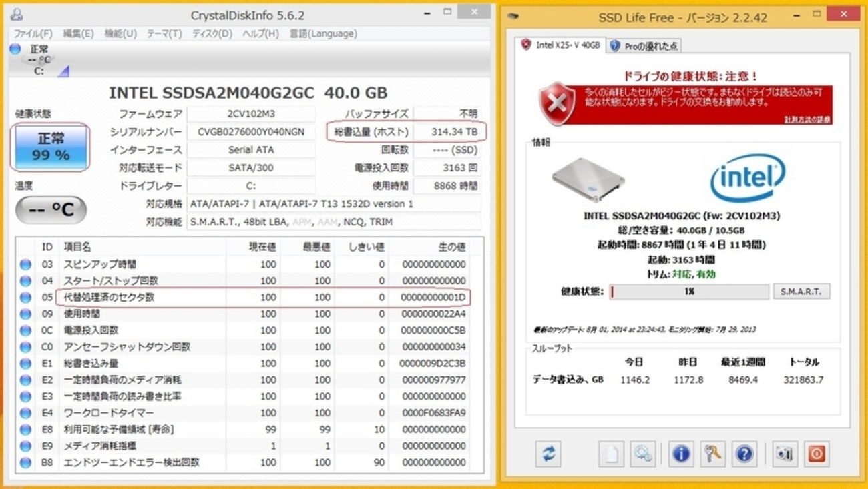Viewport: 868px width, 489px height.
Task: Click the camera screenshot icon in SSD Life
Action: click(785, 454)
